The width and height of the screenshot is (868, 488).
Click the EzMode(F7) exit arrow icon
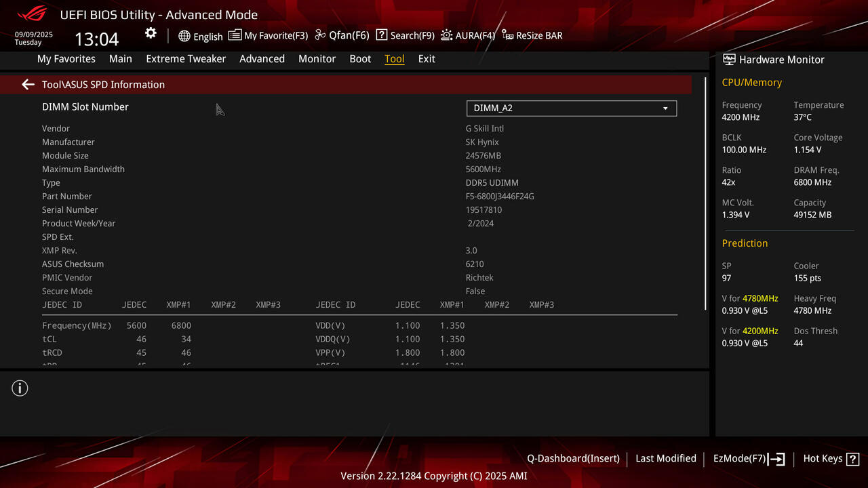coord(776,459)
